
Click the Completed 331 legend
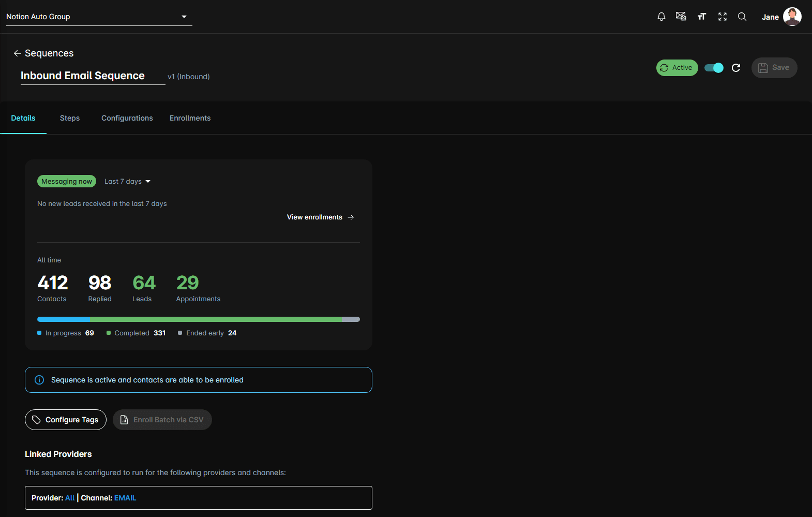[136, 333]
